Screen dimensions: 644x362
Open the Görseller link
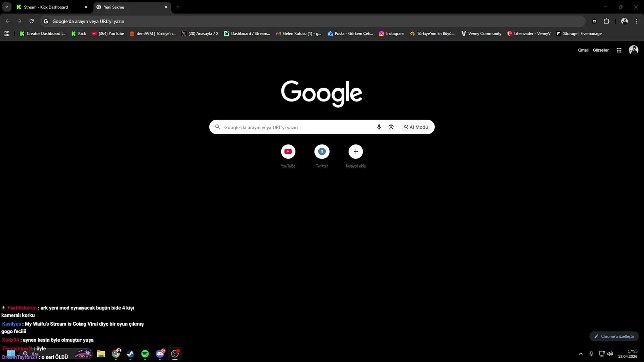[601, 50]
